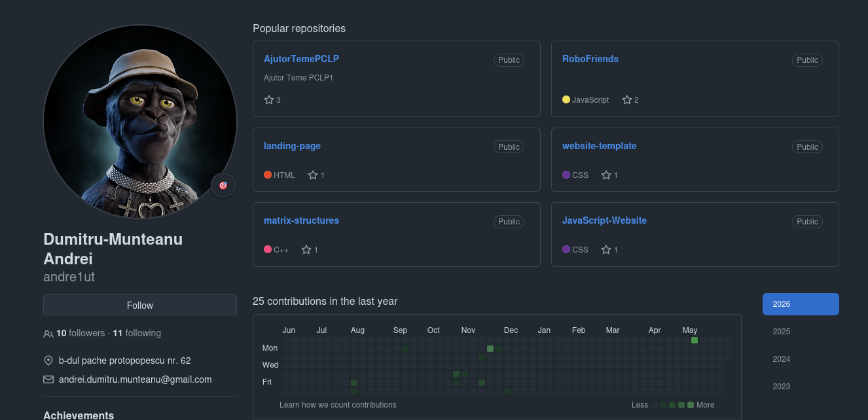This screenshot has height=420, width=868.
Task: Open the RoboFriends repository
Action: 590,59
